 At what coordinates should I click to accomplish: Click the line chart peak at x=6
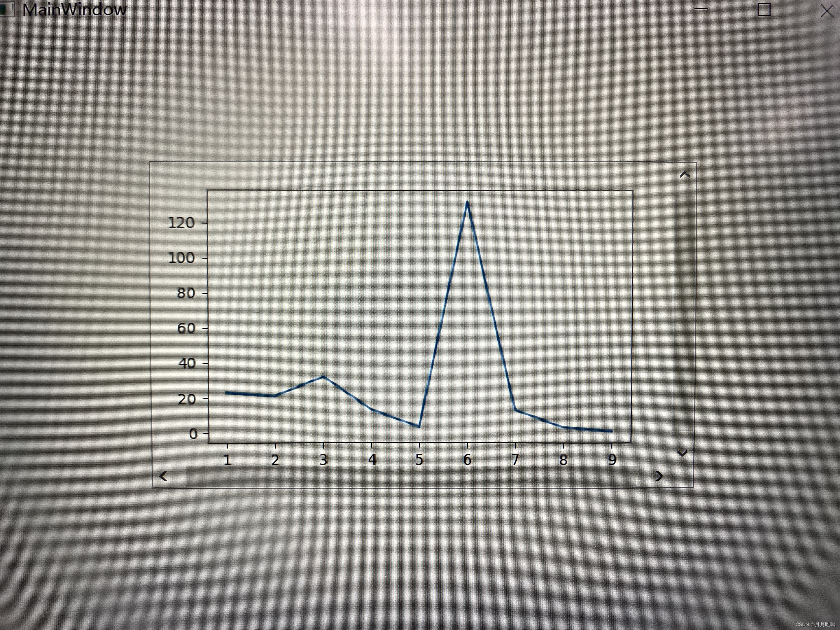pos(467,203)
